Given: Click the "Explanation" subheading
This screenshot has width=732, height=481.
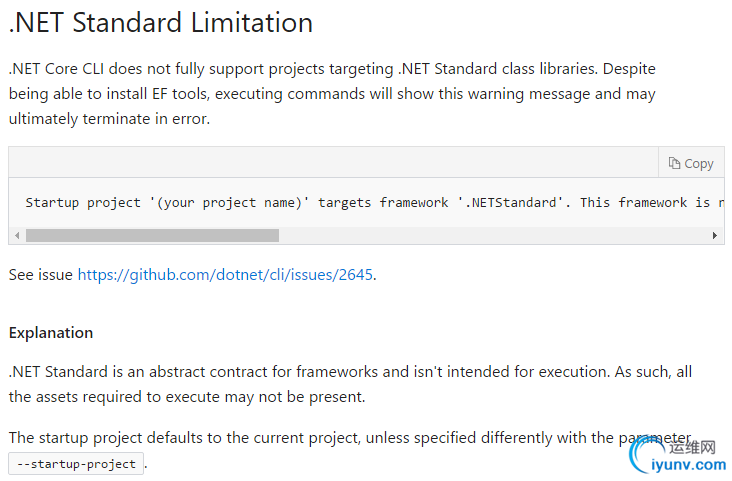Looking at the screenshot, I should pos(51,333).
